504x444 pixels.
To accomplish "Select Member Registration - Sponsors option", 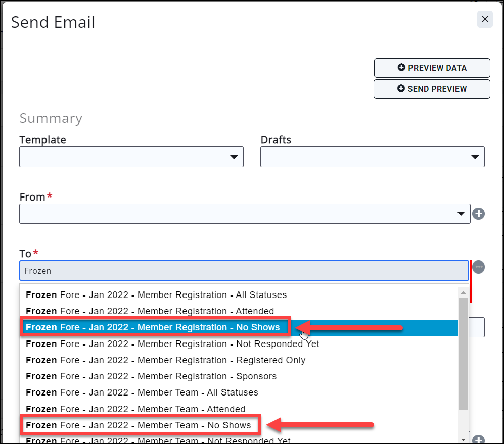I will point(151,376).
